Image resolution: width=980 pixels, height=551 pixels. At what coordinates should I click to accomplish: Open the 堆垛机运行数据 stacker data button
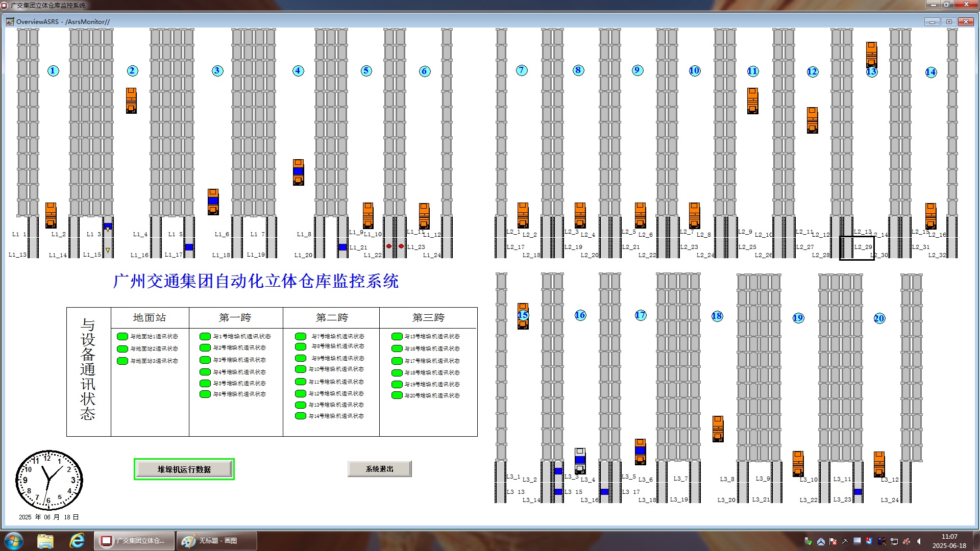tap(184, 469)
